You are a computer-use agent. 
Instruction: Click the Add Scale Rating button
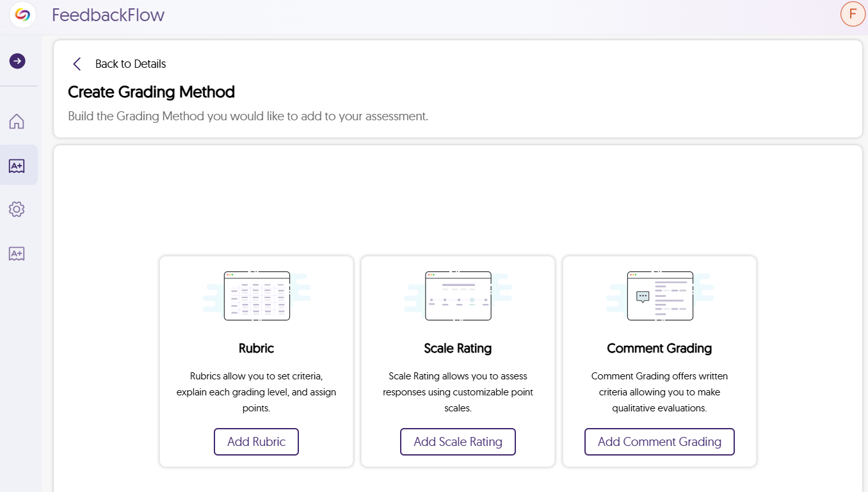click(458, 441)
